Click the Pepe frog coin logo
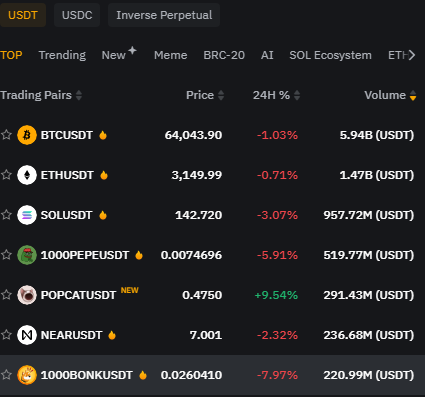The width and height of the screenshot is (425, 397). coord(27,255)
